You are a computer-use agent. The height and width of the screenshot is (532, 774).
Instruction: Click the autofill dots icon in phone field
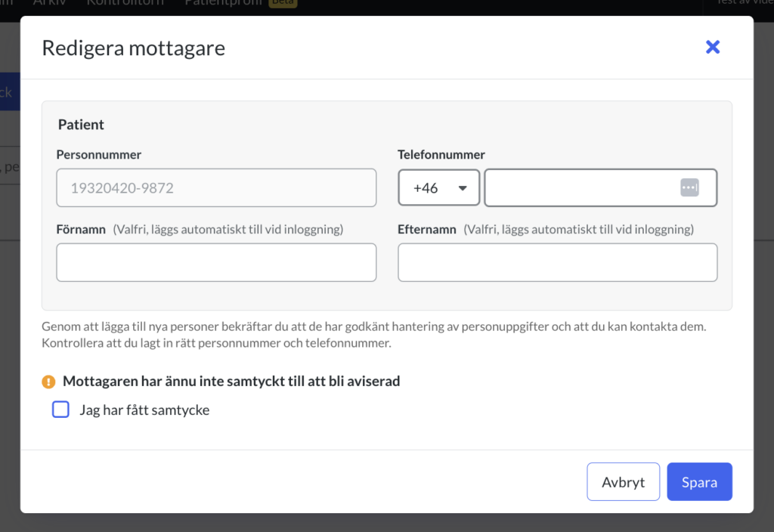click(689, 187)
